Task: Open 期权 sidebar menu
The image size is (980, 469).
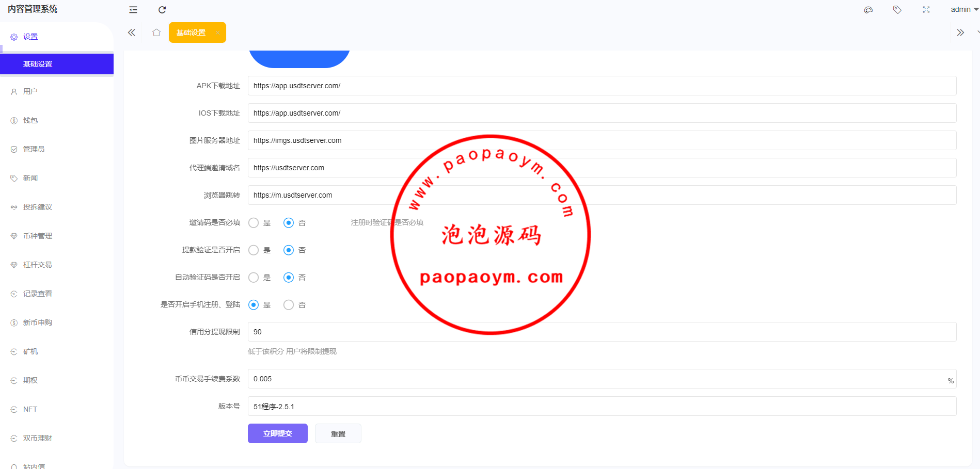Action: [57, 380]
